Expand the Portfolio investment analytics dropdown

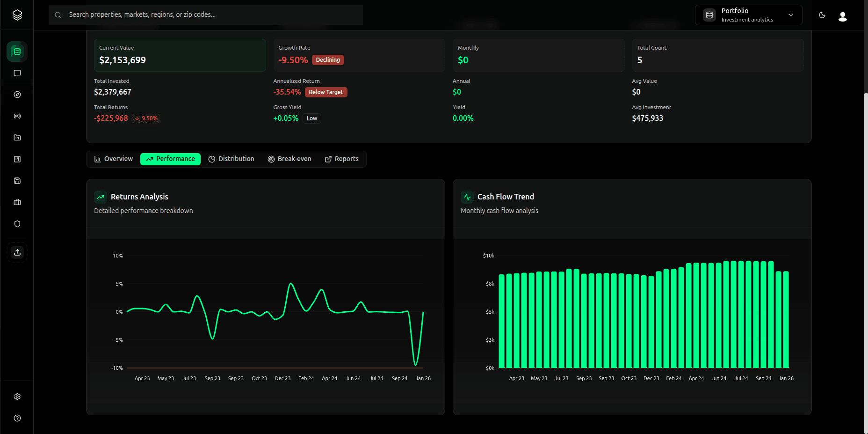pyautogui.click(x=748, y=15)
